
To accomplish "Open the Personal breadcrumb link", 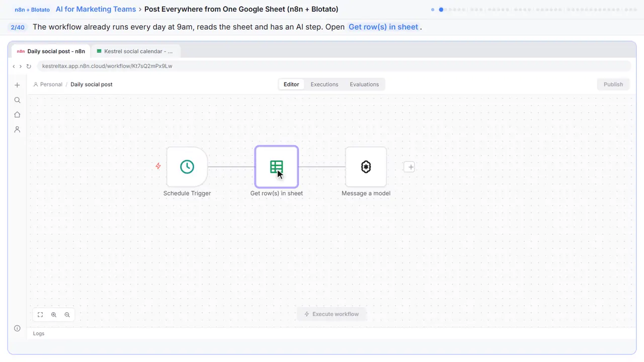I will (x=48, y=84).
